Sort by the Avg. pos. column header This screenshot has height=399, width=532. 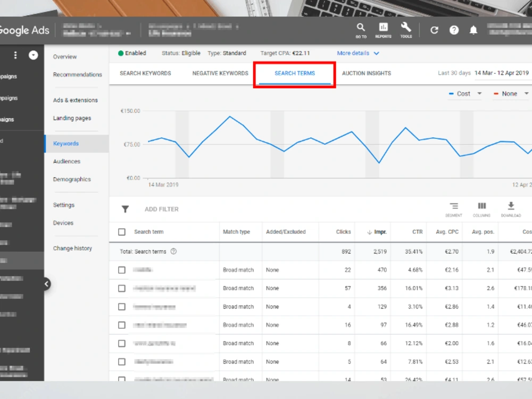point(483,232)
